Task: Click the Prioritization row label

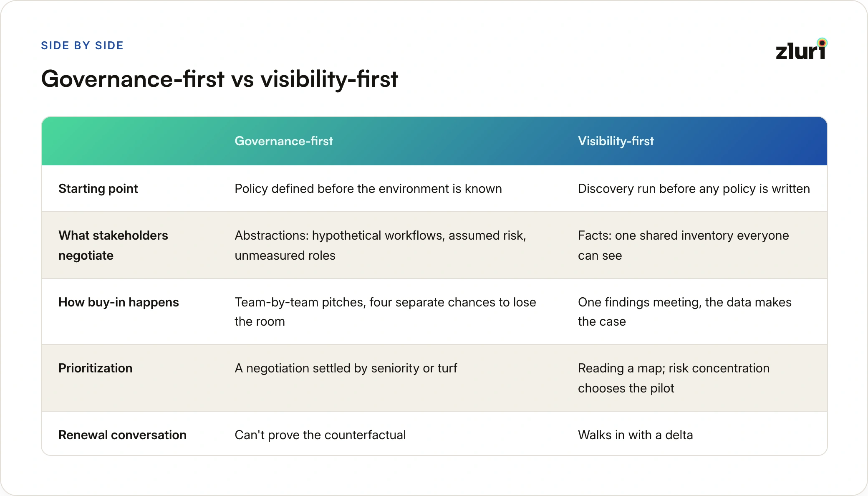Action: coord(96,368)
